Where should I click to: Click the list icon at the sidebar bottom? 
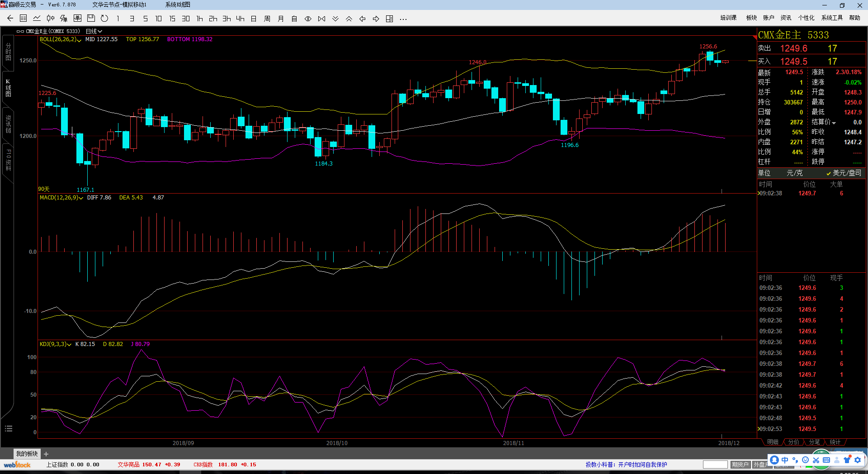(8, 429)
